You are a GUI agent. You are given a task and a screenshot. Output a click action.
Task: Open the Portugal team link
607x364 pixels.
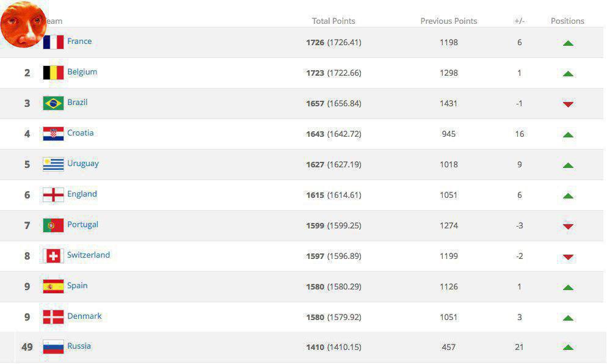82,224
